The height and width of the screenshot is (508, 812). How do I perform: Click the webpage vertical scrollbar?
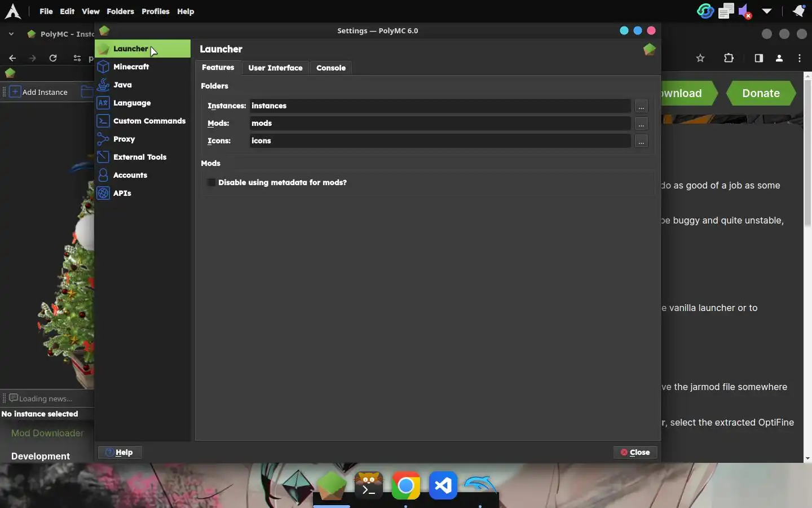click(x=807, y=152)
